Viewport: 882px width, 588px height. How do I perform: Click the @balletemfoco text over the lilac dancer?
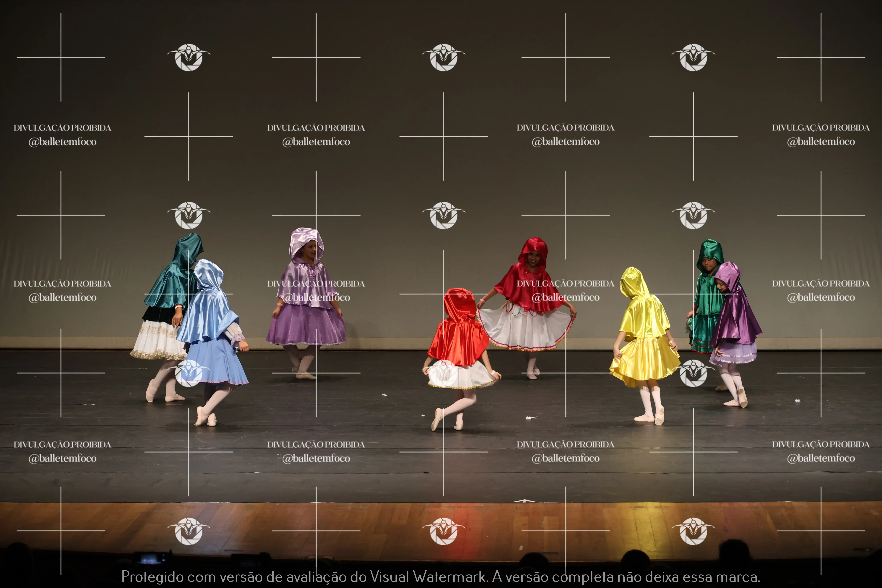coord(316,297)
